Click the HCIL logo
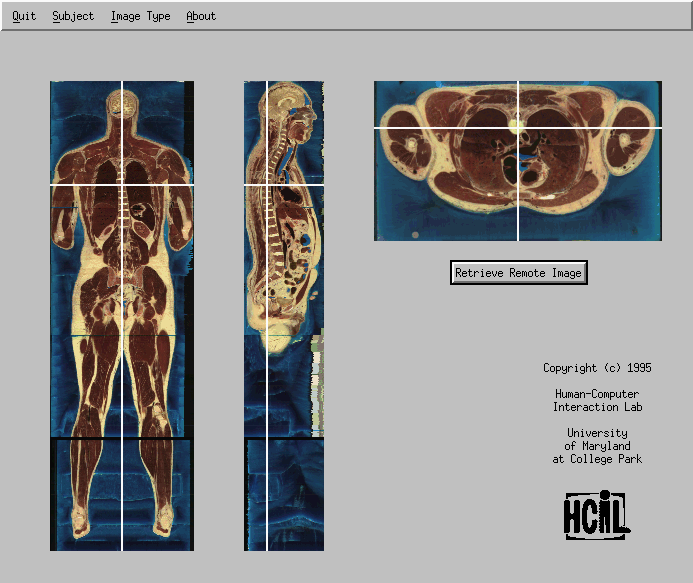This screenshot has height=583, width=693. (596, 515)
